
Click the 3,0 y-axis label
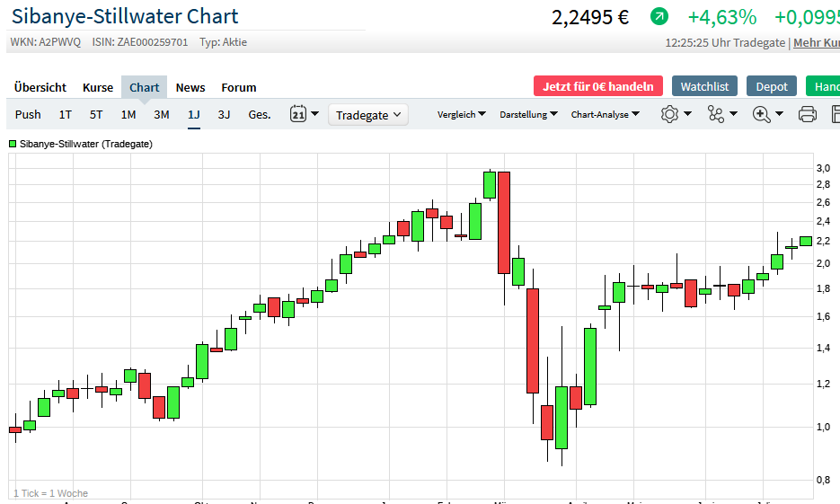pyautogui.click(x=823, y=168)
